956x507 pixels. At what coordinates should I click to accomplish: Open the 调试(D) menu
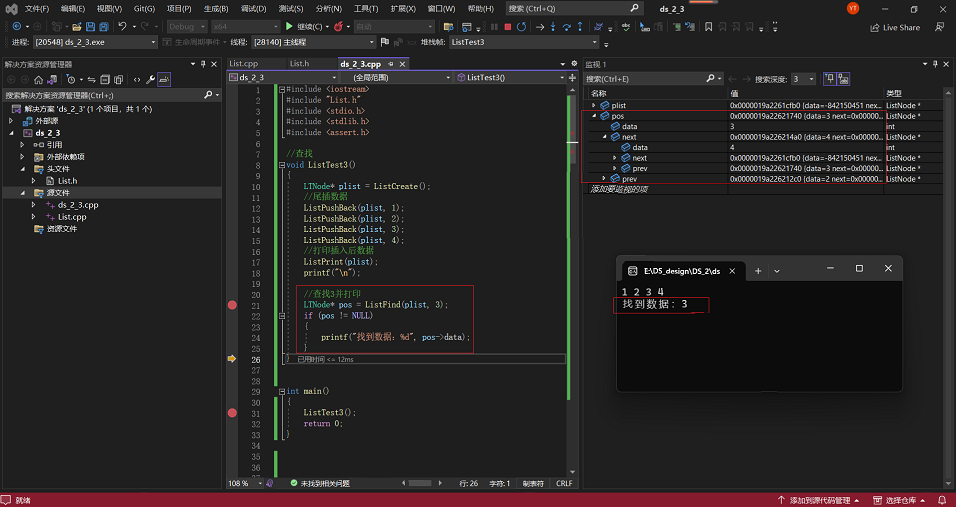click(253, 8)
